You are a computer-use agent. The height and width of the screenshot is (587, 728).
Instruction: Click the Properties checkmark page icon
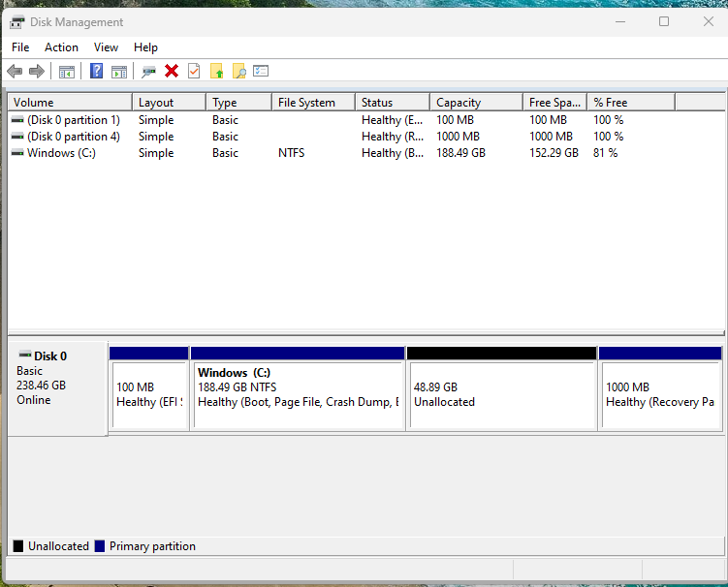[x=194, y=71]
